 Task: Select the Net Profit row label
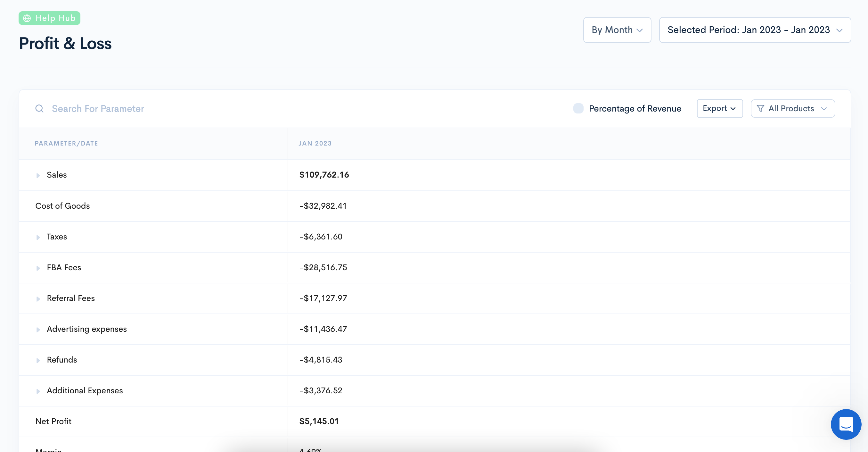click(x=53, y=421)
